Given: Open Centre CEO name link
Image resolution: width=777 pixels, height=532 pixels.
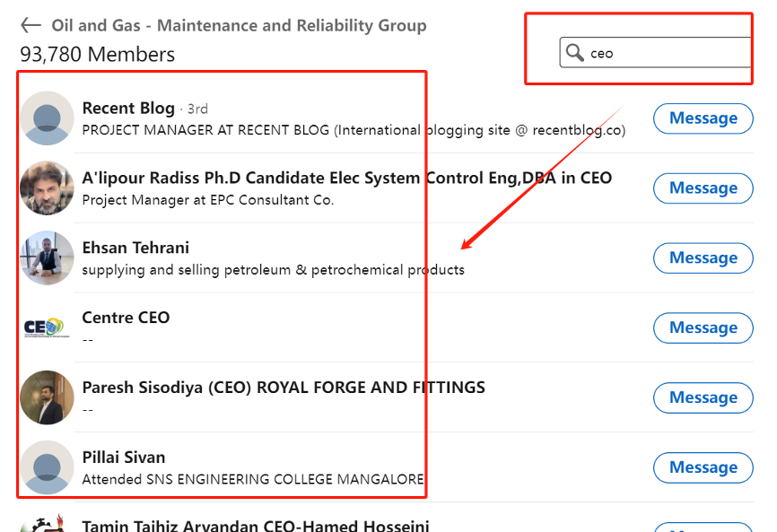Looking at the screenshot, I should coord(126,318).
